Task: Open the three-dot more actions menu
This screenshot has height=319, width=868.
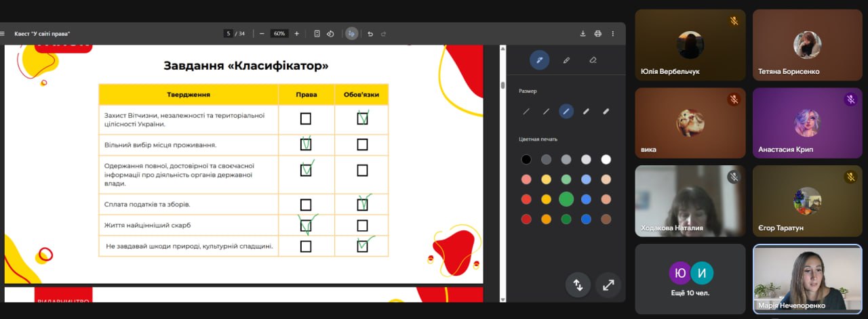Action: (x=613, y=33)
